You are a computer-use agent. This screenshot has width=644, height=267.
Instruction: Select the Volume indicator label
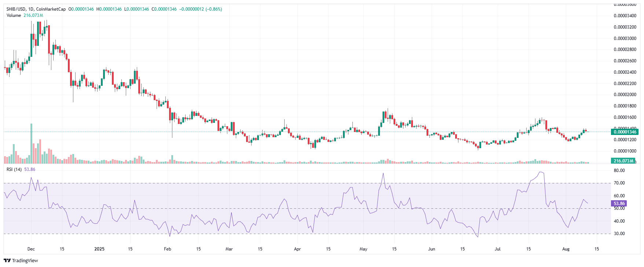click(14, 15)
